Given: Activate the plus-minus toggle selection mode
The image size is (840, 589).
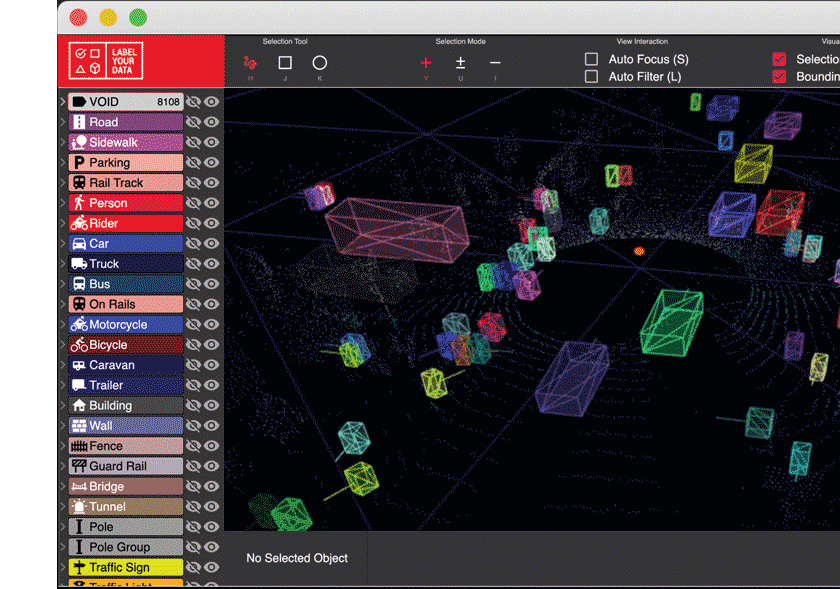Looking at the screenshot, I should click(x=460, y=63).
